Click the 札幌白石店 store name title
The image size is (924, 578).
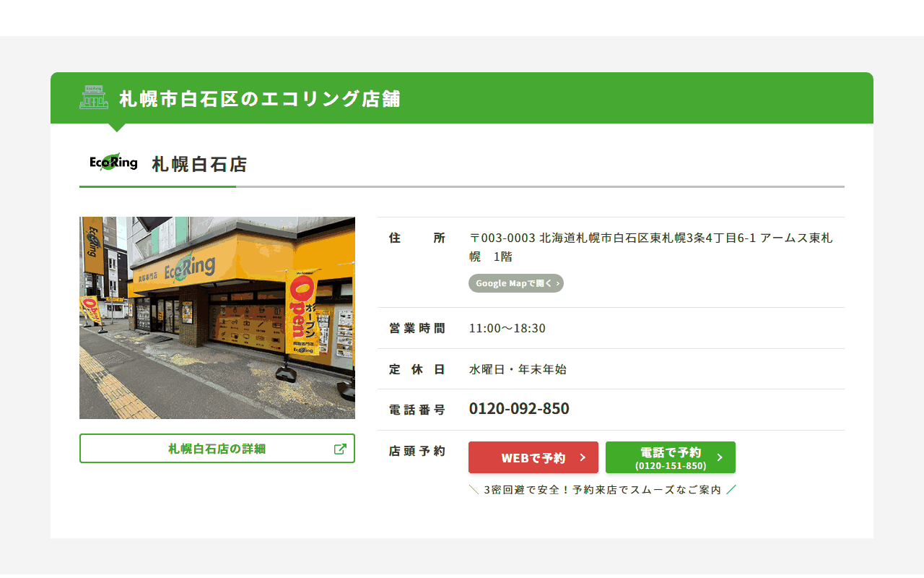(x=199, y=164)
